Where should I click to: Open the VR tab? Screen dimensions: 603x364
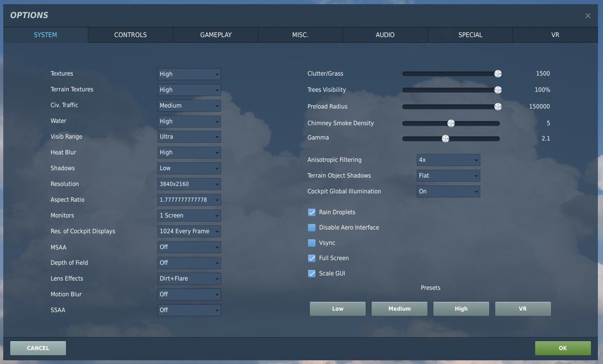pyautogui.click(x=555, y=35)
